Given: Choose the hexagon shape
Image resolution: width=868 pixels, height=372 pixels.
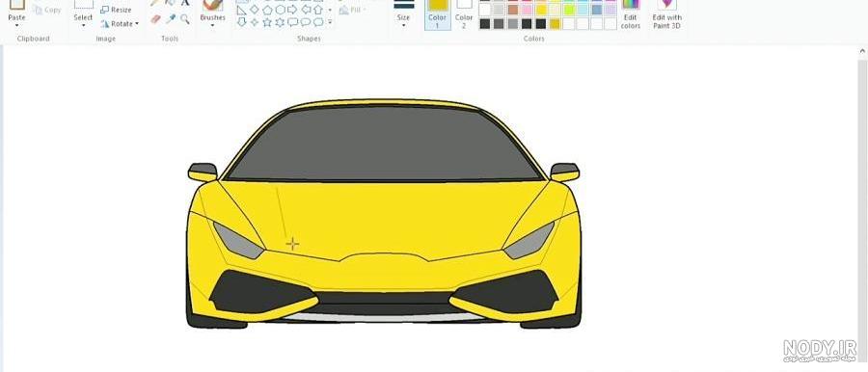Looking at the screenshot, I should (x=280, y=10).
